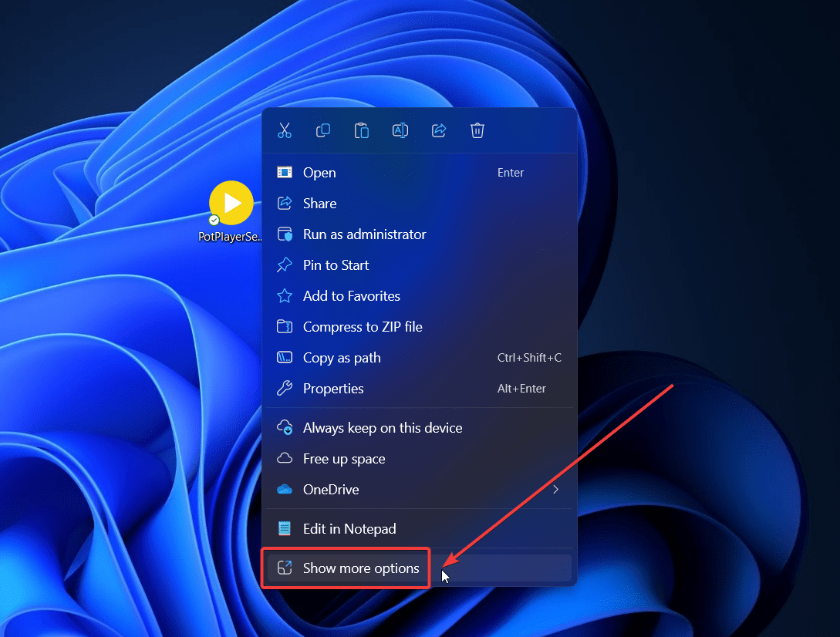Select Pin to Start
840x637 pixels.
pos(336,265)
